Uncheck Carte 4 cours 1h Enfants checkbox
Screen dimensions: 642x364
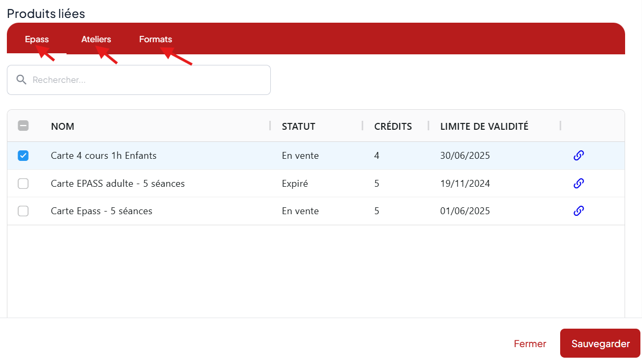[x=23, y=156]
